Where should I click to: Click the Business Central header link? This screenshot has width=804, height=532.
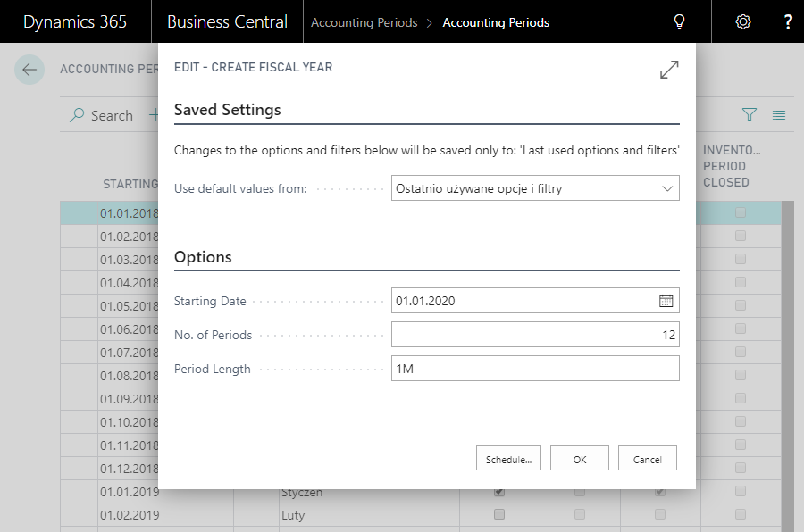[x=227, y=21]
